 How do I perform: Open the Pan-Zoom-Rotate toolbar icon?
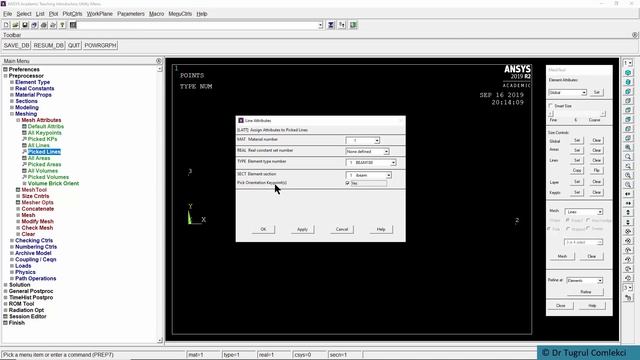(34, 25)
